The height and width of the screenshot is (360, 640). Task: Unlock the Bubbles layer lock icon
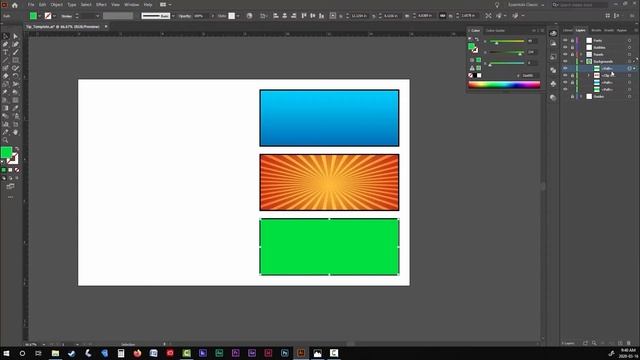point(572,47)
